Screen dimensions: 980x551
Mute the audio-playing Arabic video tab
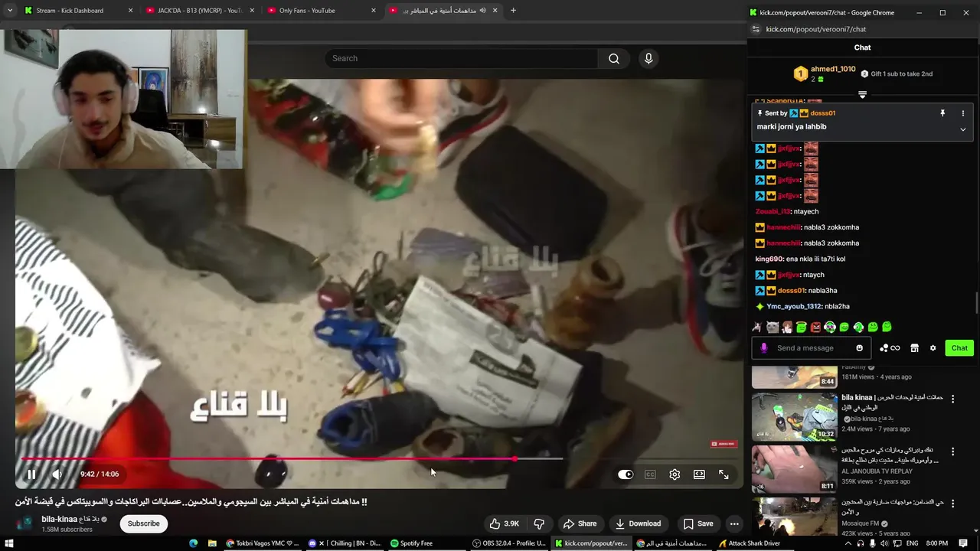(482, 11)
